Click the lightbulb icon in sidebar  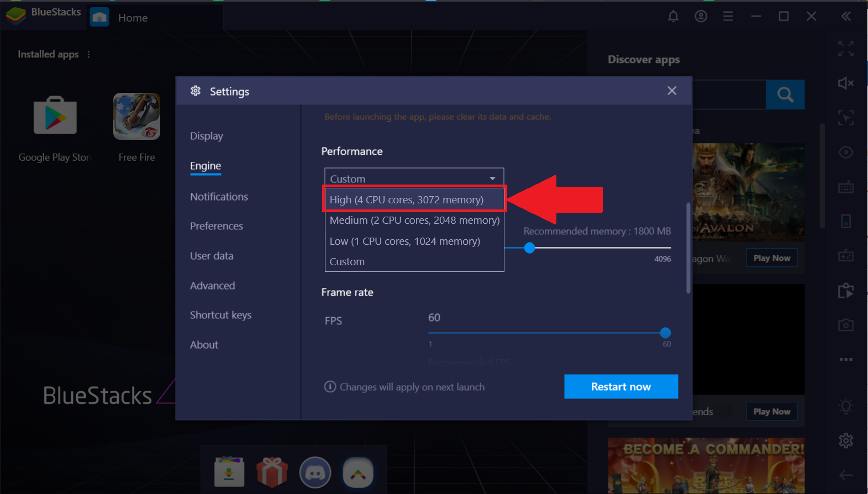pos(846,406)
